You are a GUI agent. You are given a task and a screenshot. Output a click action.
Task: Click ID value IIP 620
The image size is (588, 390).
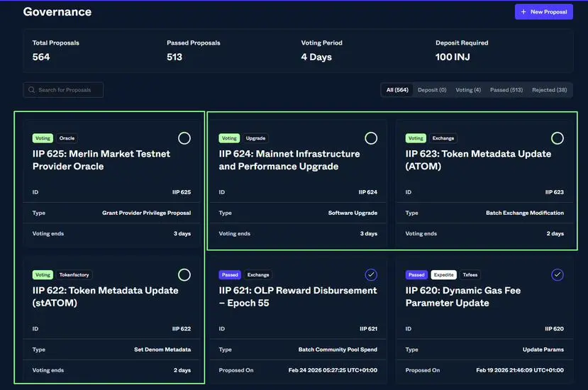554,329
